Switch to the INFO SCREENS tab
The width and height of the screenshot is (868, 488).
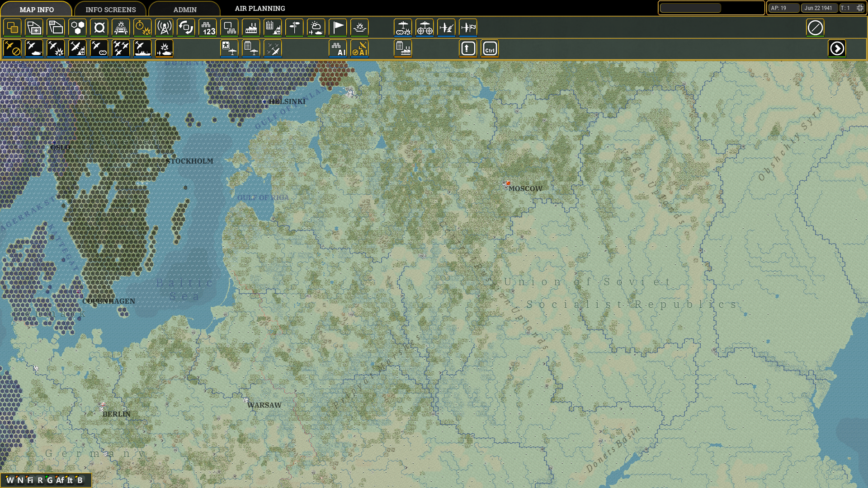pos(110,9)
